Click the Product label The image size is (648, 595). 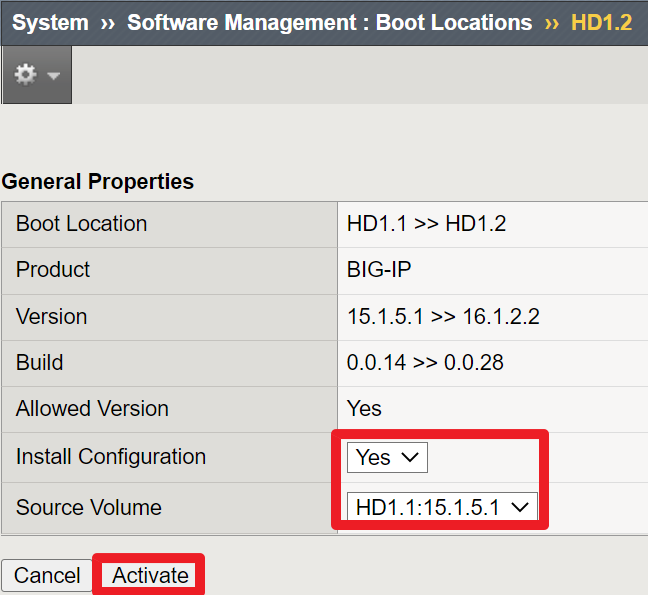[52, 269]
